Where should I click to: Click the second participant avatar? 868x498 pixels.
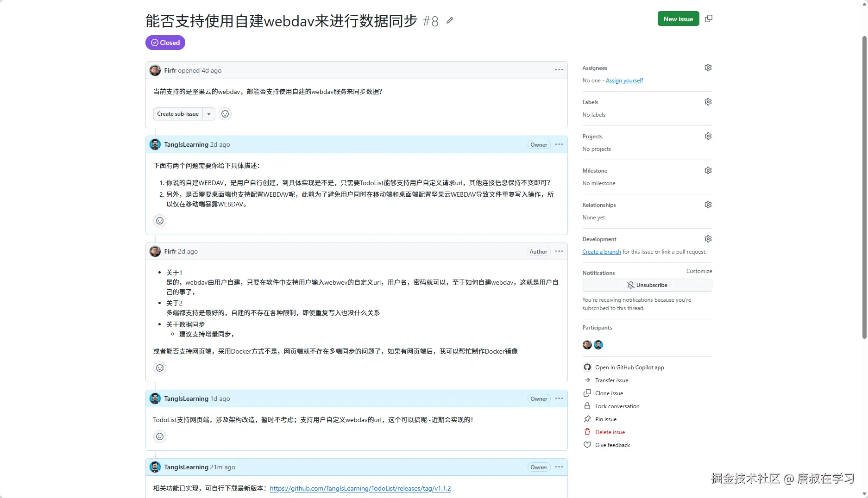click(x=598, y=345)
